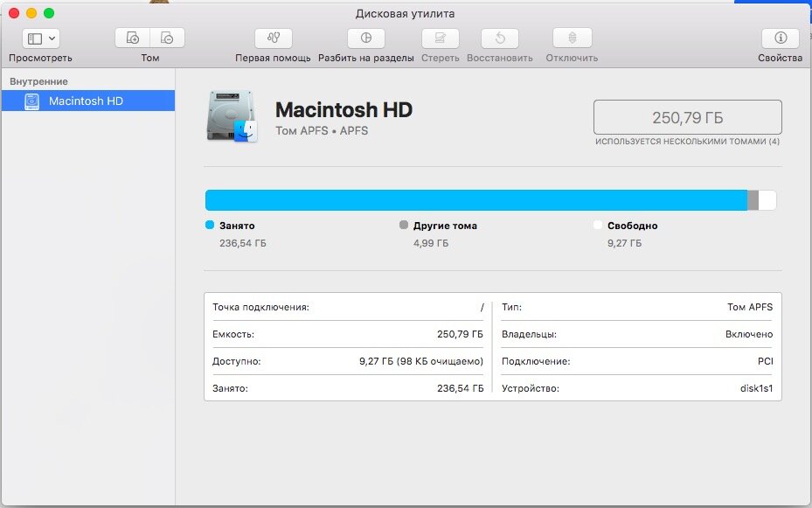Click the Erase toolbar icon
The image size is (812, 508).
[x=441, y=38]
